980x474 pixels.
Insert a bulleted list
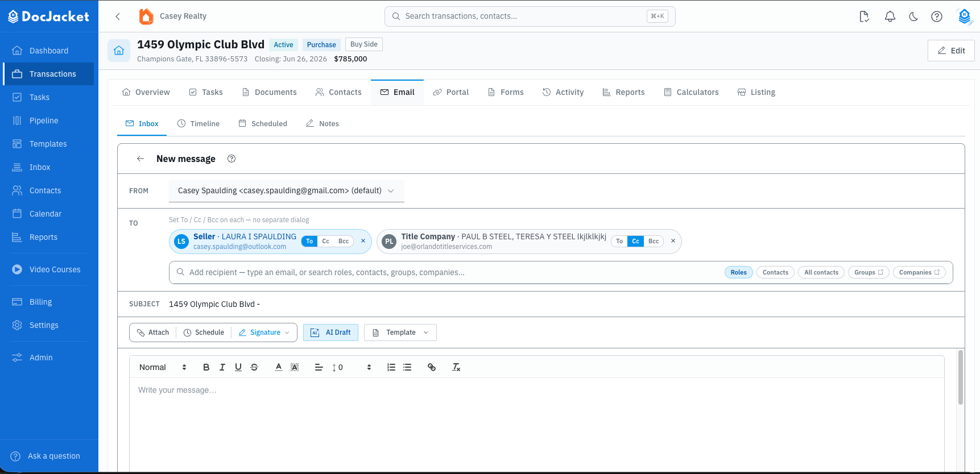point(407,367)
